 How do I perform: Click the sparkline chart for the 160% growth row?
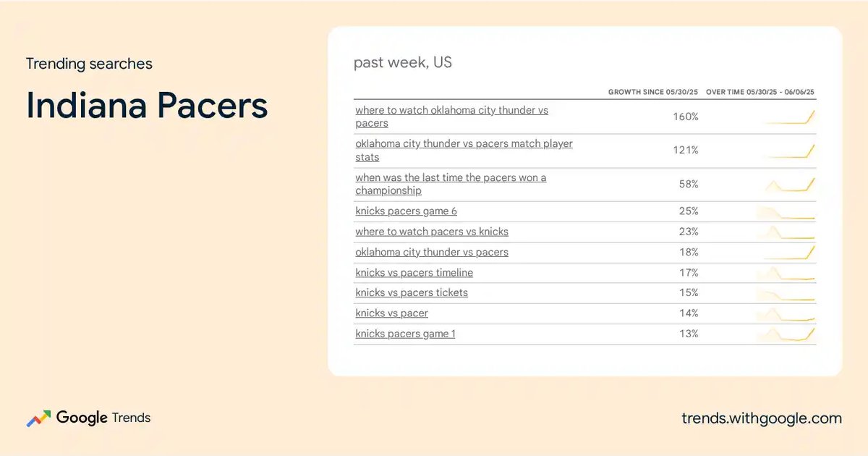(790, 117)
